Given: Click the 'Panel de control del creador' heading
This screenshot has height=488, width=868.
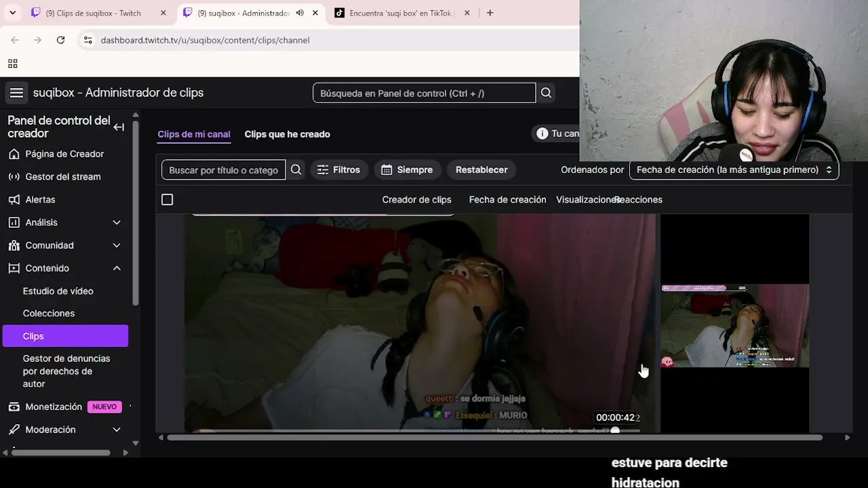Looking at the screenshot, I should coord(58,127).
